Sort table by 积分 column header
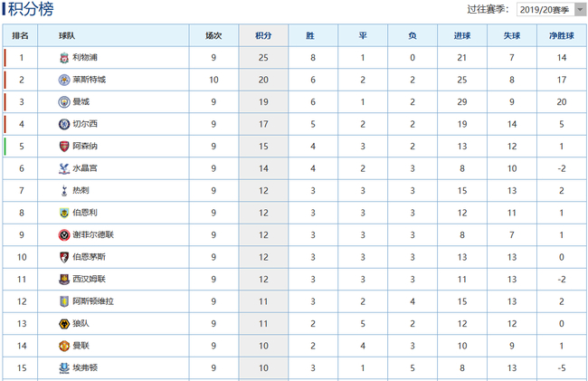The height and width of the screenshot is (381, 588). coord(263,36)
